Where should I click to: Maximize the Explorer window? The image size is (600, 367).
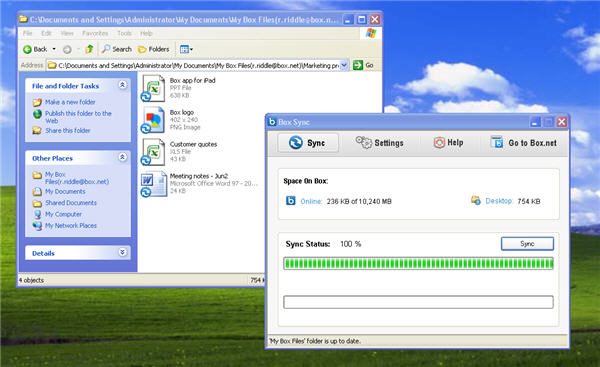(361, 20)
